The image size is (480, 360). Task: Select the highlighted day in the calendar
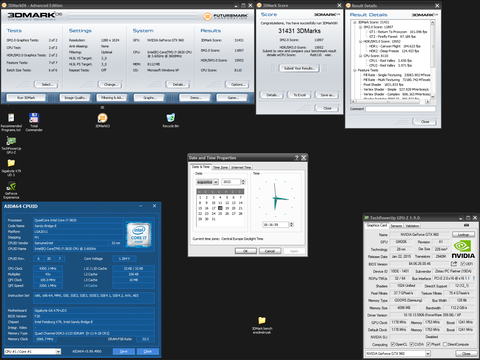(x=220, y=208)
